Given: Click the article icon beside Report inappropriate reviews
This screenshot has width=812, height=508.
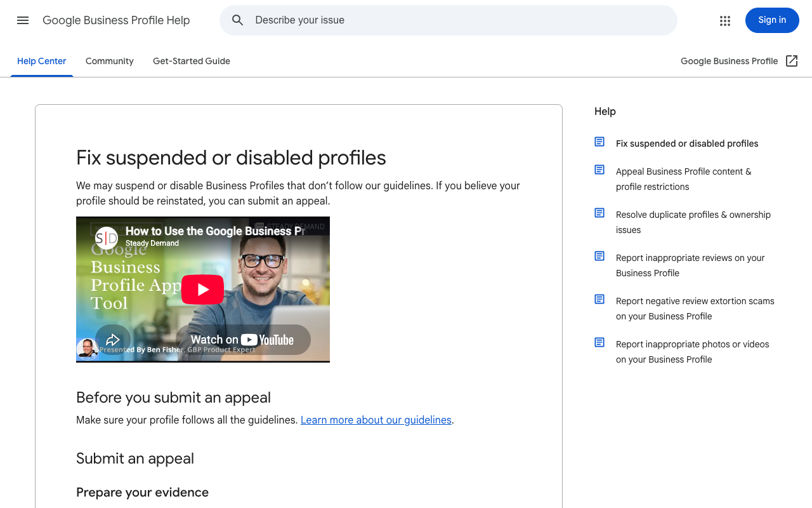Looking at the screenshot, I should pos(599,256).
